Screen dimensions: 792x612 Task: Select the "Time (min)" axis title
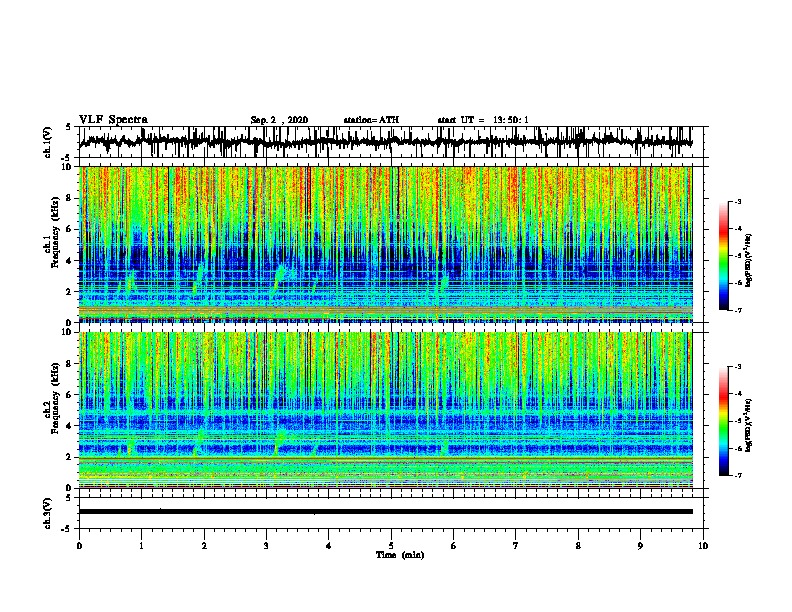(400, 555)
